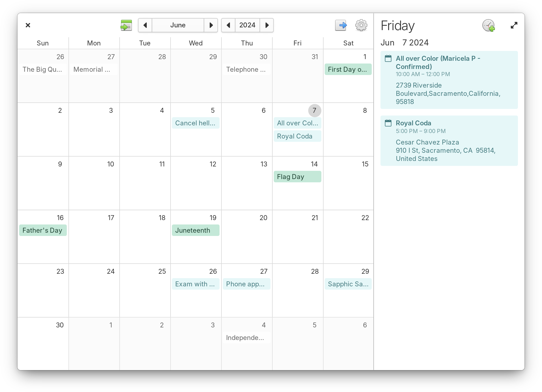
Task: Open the calendar settings gear icon
Action: pyautogui.click(x=361, y=25)
